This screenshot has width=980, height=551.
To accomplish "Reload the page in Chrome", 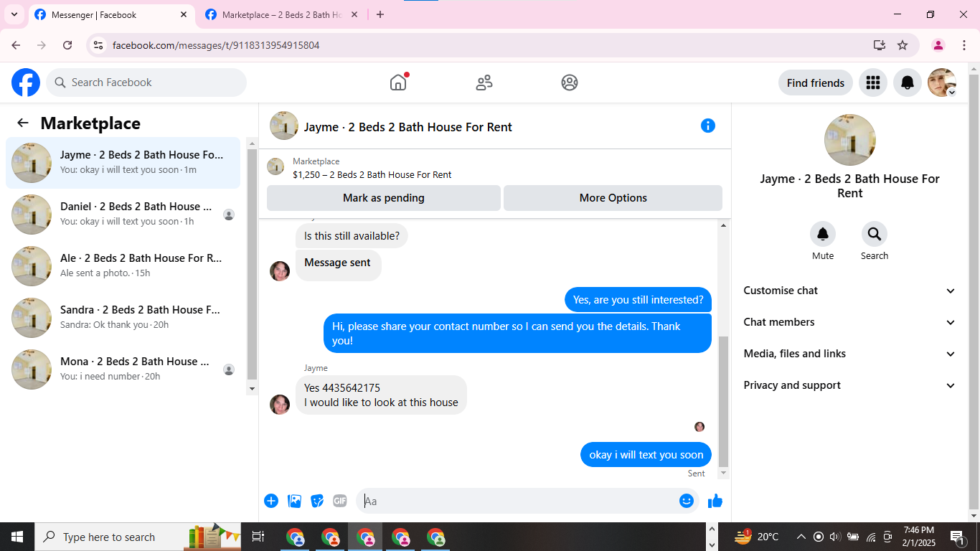I will [x=67, y=45].
